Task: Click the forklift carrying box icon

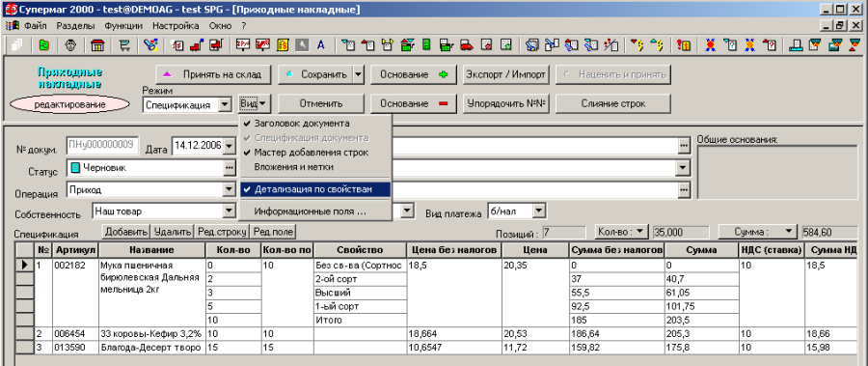Action: pyautogui.click(x=215, y=45)
